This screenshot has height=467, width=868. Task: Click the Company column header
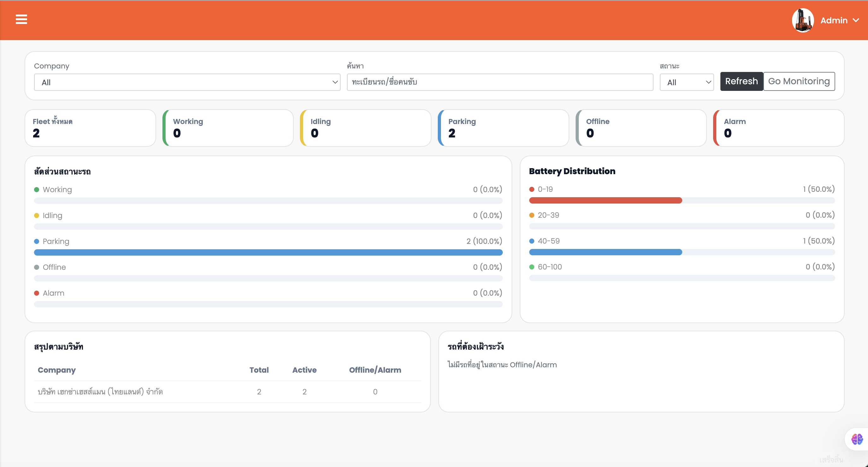[x=56, y=370]
